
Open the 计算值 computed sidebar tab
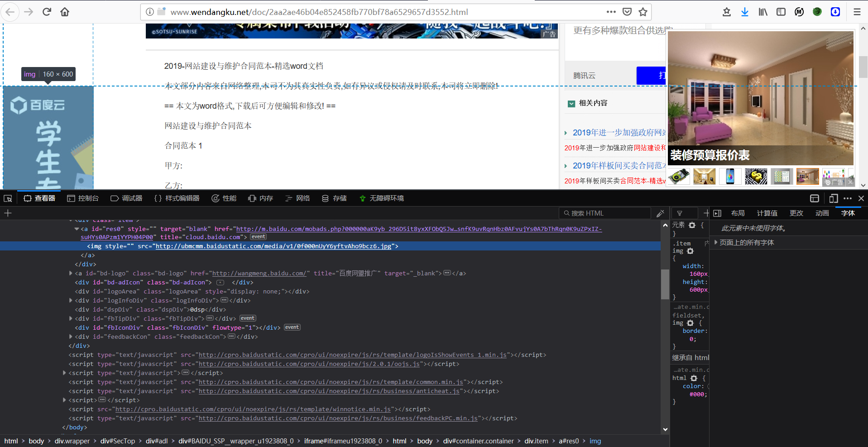click(767, 213)
